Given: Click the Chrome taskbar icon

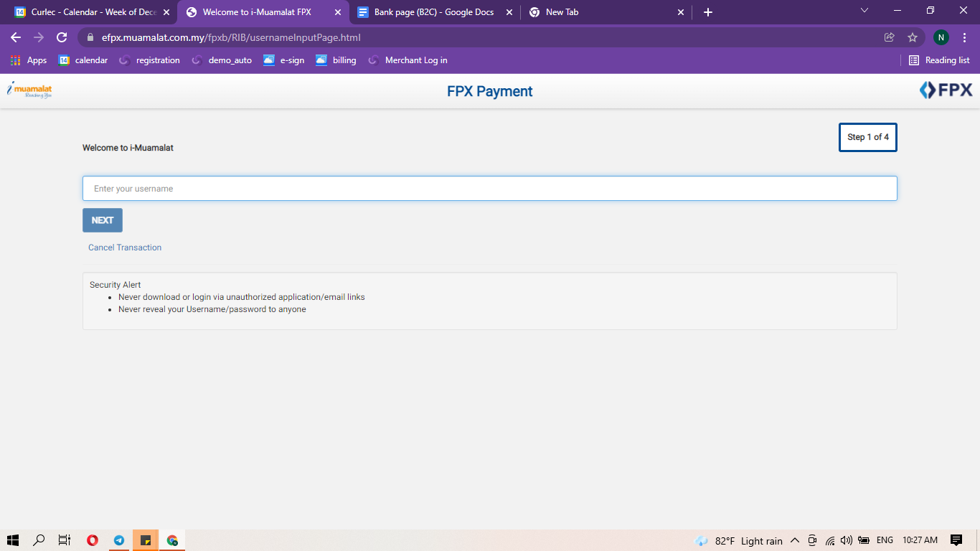Looking at the screenshot, I should 172,540.
